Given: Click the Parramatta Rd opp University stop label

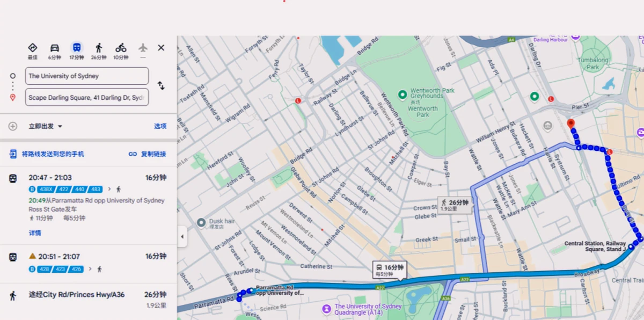Looking at the screenshot, I should pos(279,290).
